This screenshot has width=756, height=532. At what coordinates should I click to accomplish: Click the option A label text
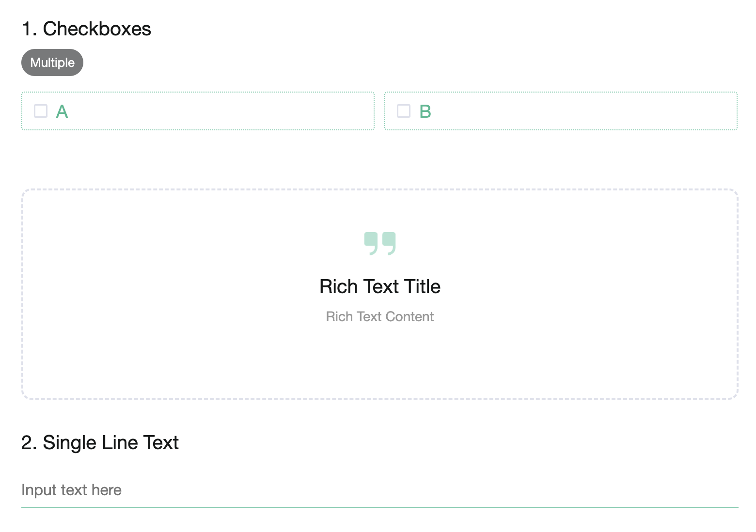(62, 111)
